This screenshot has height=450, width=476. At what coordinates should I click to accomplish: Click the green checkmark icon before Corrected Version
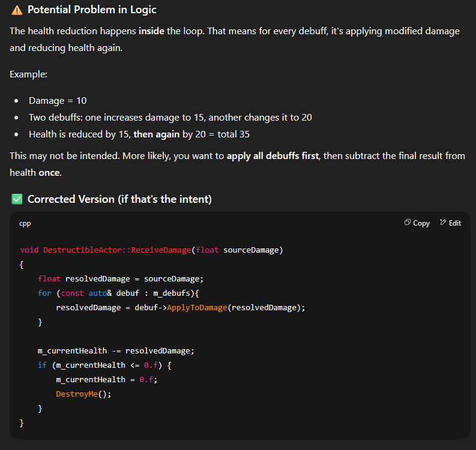17,199
